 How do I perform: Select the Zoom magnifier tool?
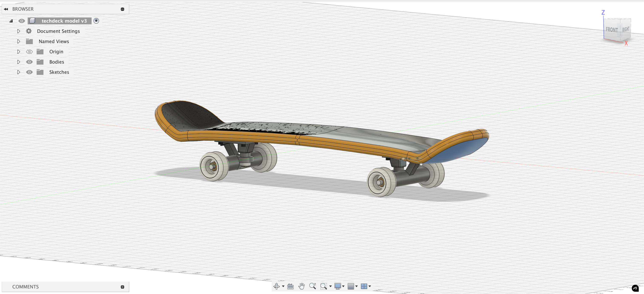point(312,286)
